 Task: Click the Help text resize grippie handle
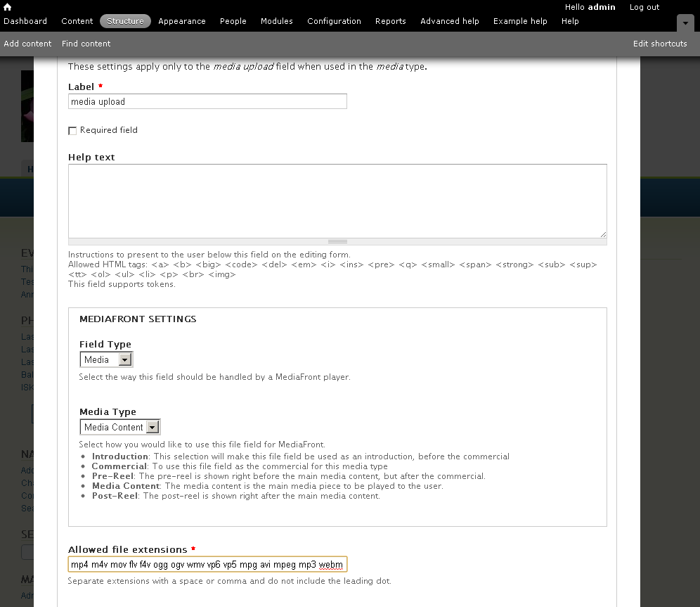tap(337, 241)
